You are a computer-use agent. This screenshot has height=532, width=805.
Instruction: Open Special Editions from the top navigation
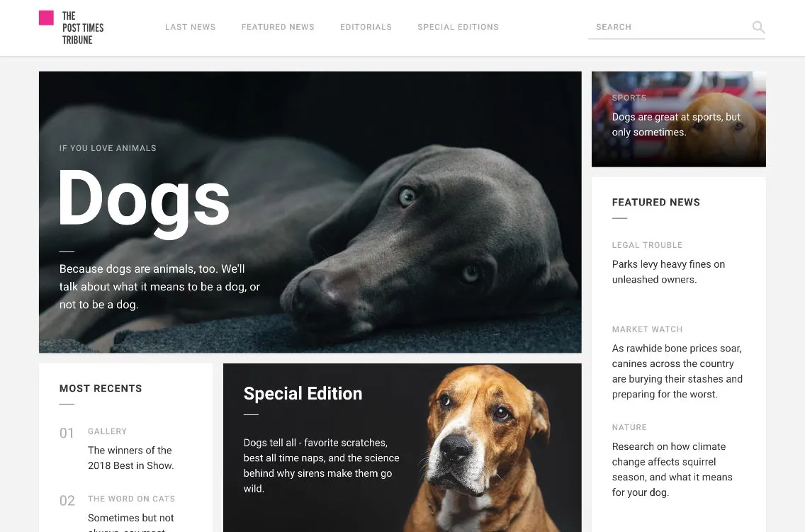tap(458, 27)
